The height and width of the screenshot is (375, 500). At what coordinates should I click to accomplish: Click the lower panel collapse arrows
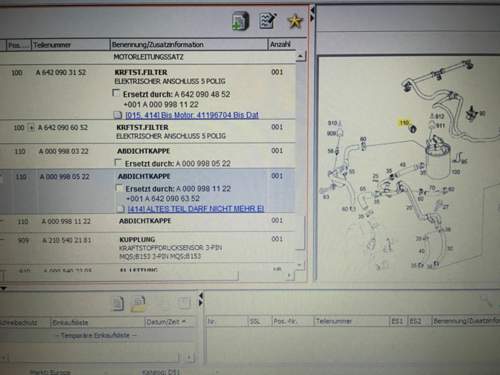(x=200, y=299)
